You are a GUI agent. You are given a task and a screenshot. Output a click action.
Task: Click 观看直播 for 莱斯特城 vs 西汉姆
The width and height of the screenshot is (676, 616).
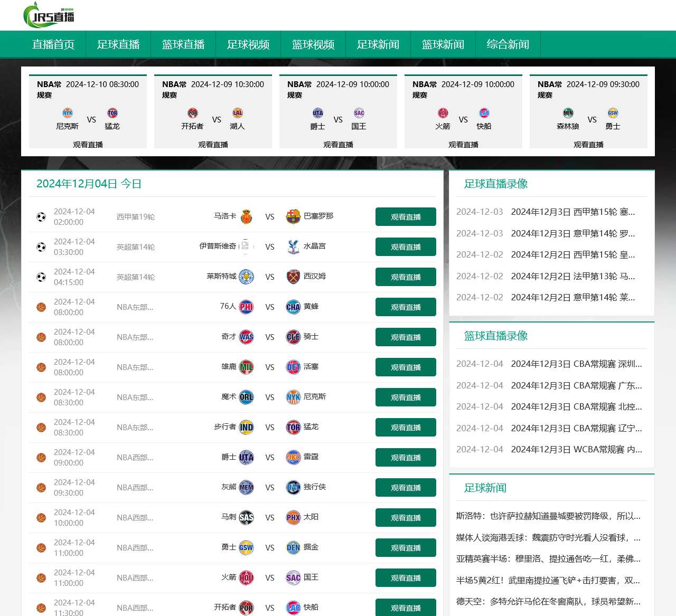(x=406, y=277)
